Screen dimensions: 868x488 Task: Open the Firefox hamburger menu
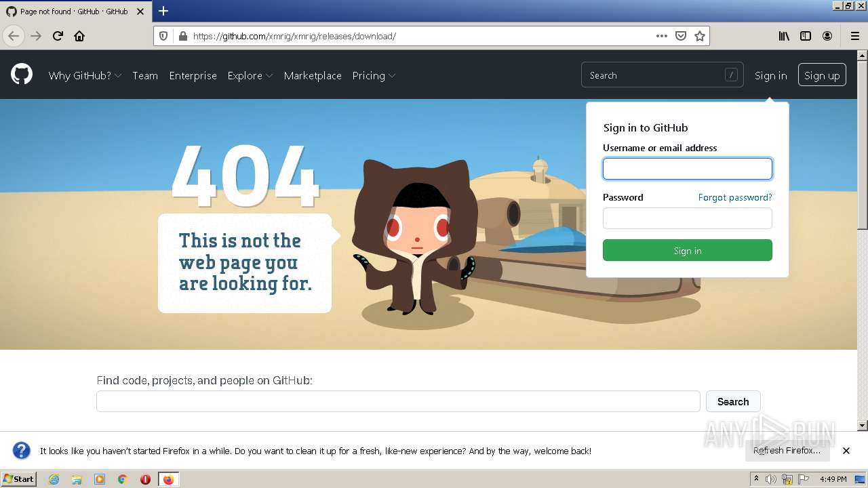tap(854, 36)
